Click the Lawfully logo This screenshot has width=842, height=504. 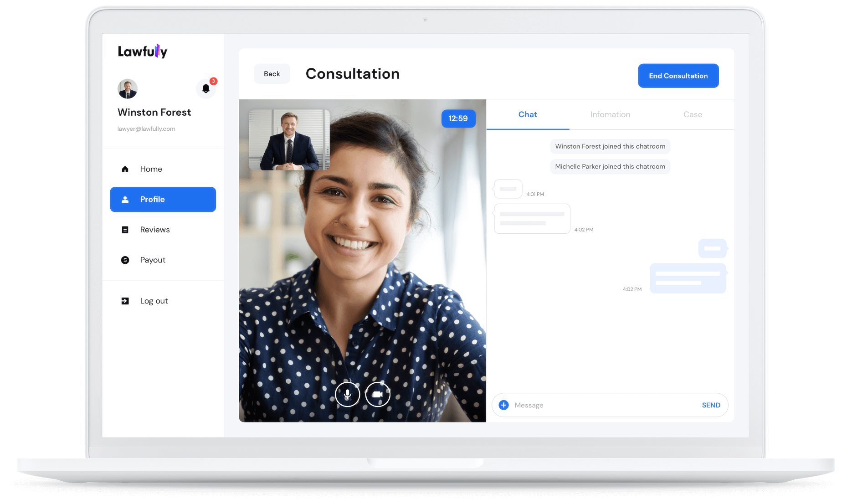click(x=143, y=51)
